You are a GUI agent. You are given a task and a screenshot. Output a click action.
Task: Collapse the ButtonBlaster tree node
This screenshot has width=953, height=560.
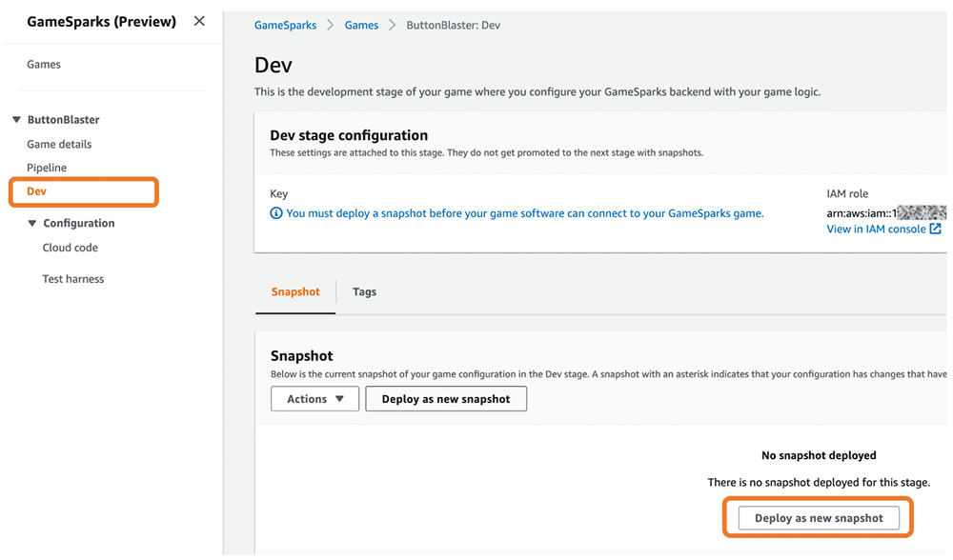coord(16,120)
